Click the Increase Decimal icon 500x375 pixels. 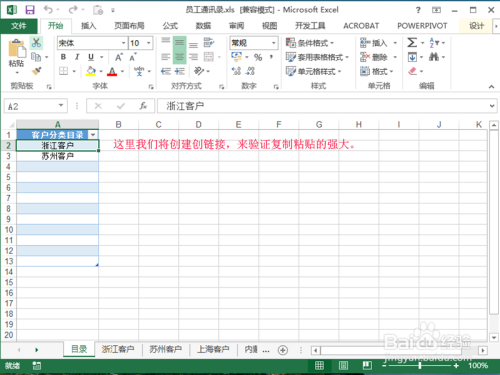pyautogui.click(x=236, y=71)
